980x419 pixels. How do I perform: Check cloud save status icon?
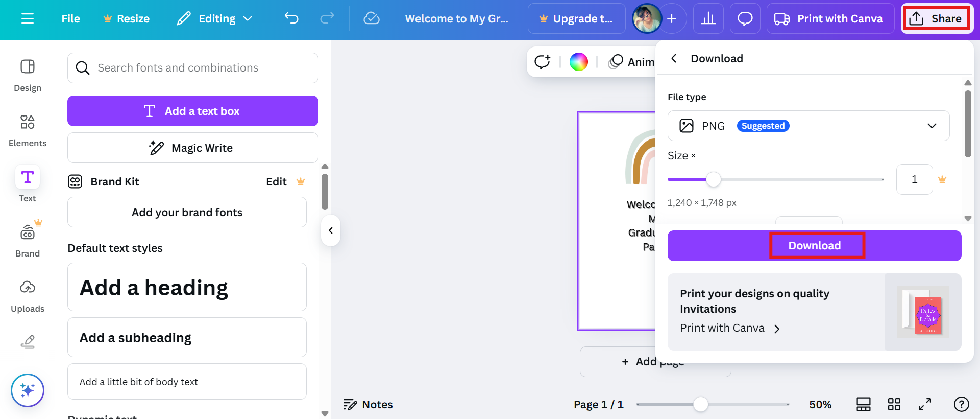pos(371,19)
